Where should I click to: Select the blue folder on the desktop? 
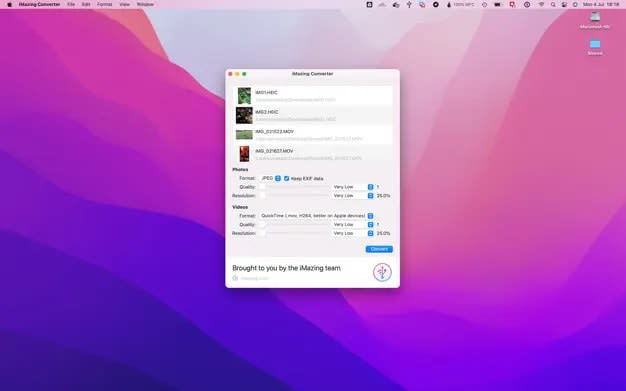(595, 44)
